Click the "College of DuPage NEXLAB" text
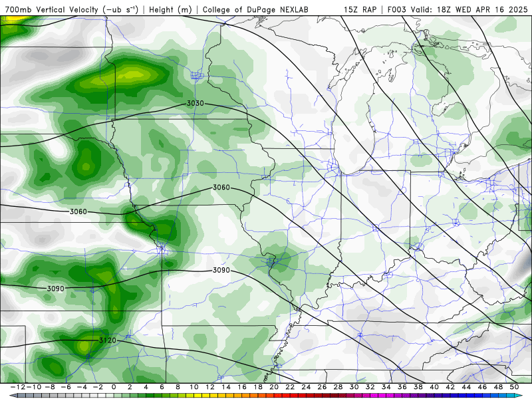 coord(255,9)
